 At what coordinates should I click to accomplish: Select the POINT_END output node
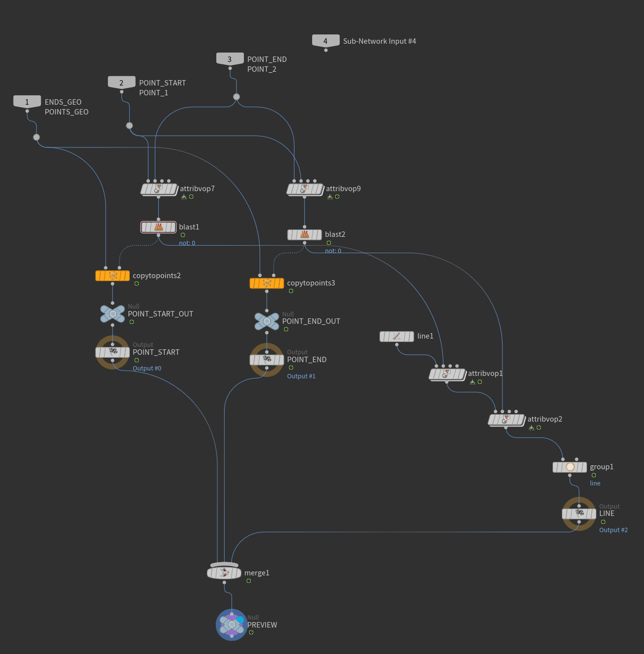(267, 360)
